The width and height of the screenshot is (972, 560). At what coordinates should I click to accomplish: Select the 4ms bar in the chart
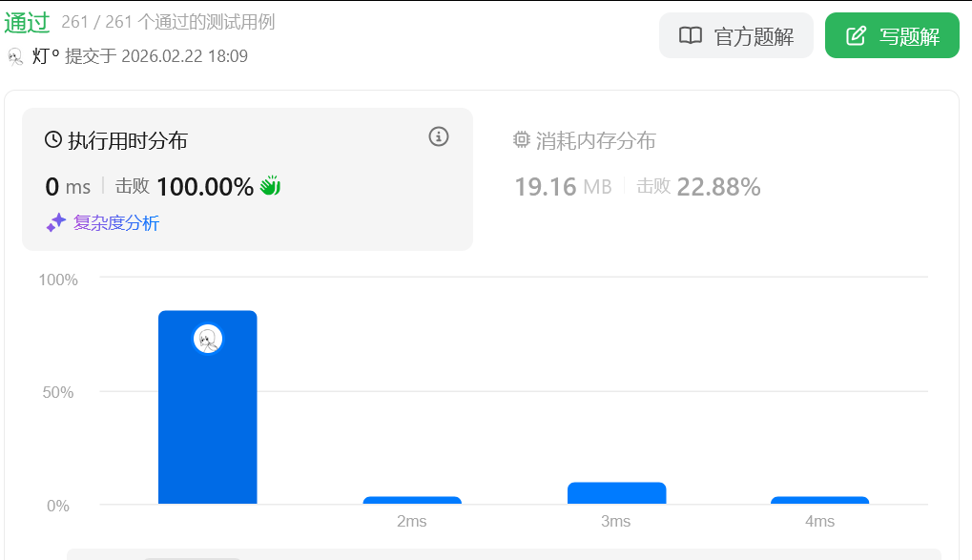point(819,500)
